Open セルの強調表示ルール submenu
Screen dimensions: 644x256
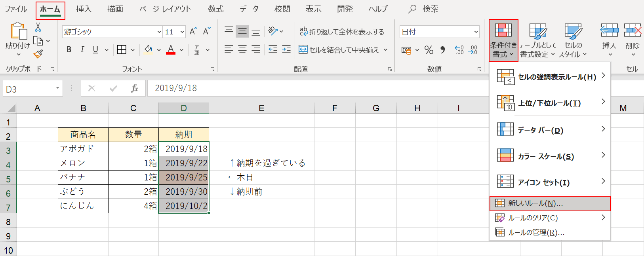point(550,76)
